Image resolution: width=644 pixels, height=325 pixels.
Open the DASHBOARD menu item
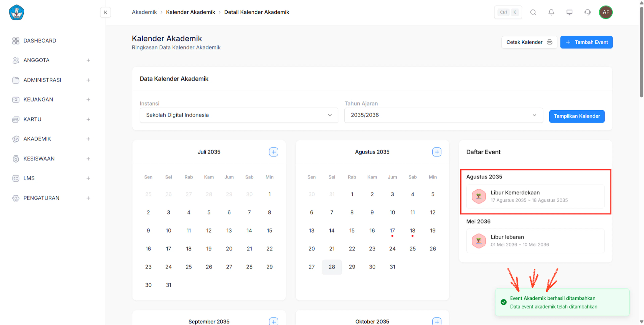click(40, 41)
